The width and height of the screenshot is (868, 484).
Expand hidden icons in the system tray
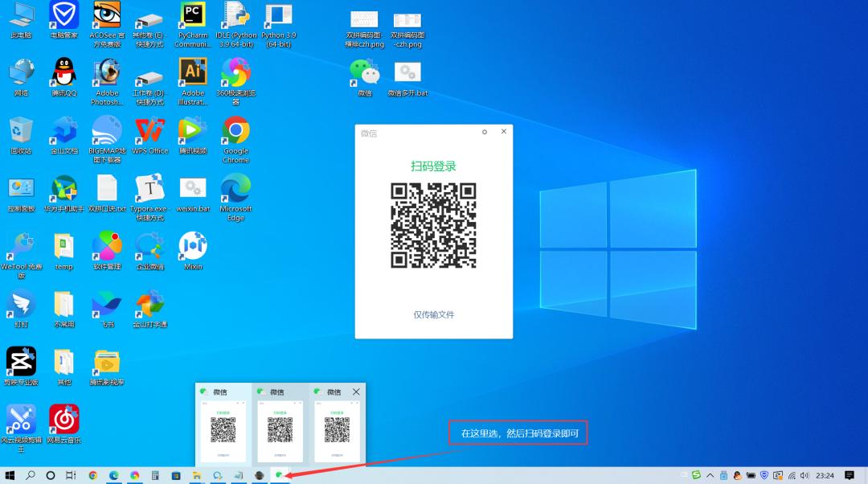[x=710, y=475]
